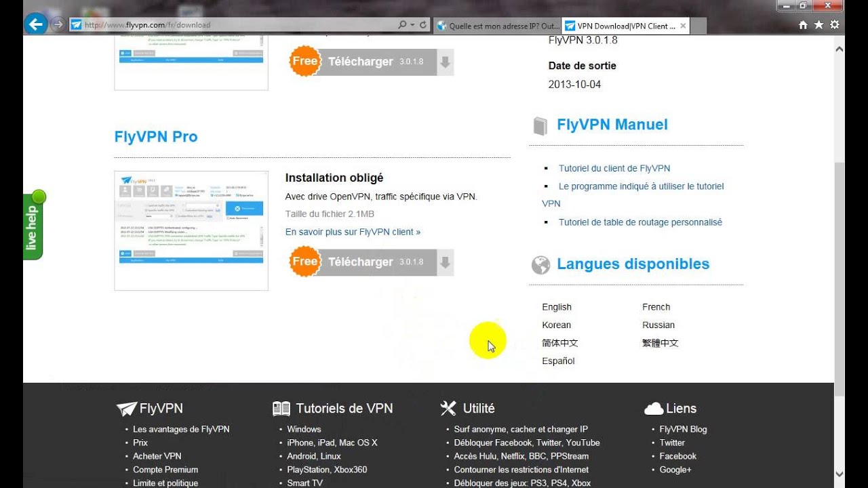Close the 'VPN Download|VPN Client' tab
Screen dimensions: 868x488
(x=683, y=26)
